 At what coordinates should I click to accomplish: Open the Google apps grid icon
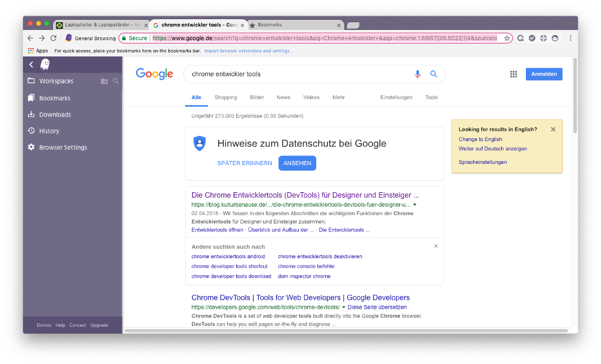click(514, 74)
